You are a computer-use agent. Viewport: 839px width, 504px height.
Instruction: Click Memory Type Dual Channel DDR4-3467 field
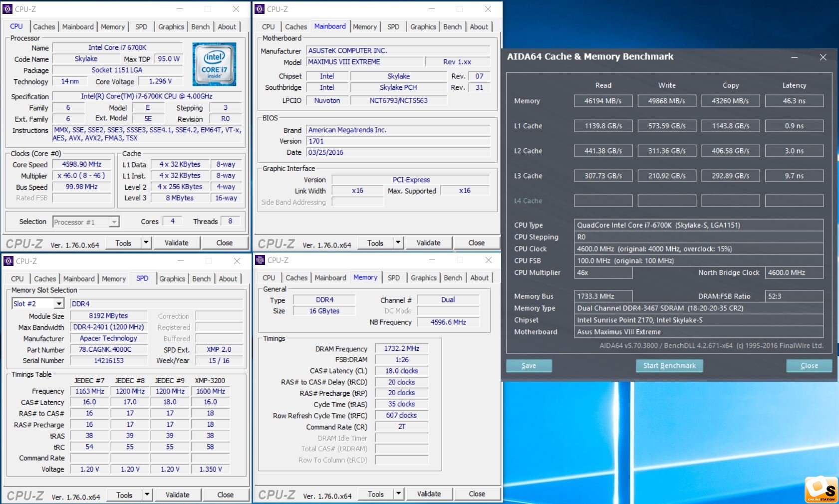pos(699,308)
